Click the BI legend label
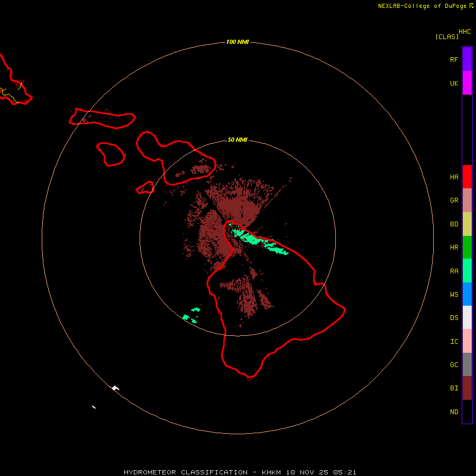476x476 pixels. click(x=454, y=388)
